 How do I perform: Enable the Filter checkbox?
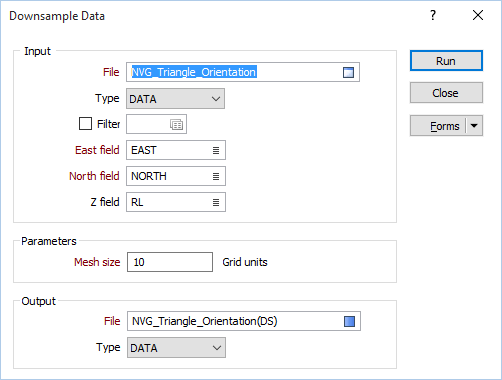[85, 124]
